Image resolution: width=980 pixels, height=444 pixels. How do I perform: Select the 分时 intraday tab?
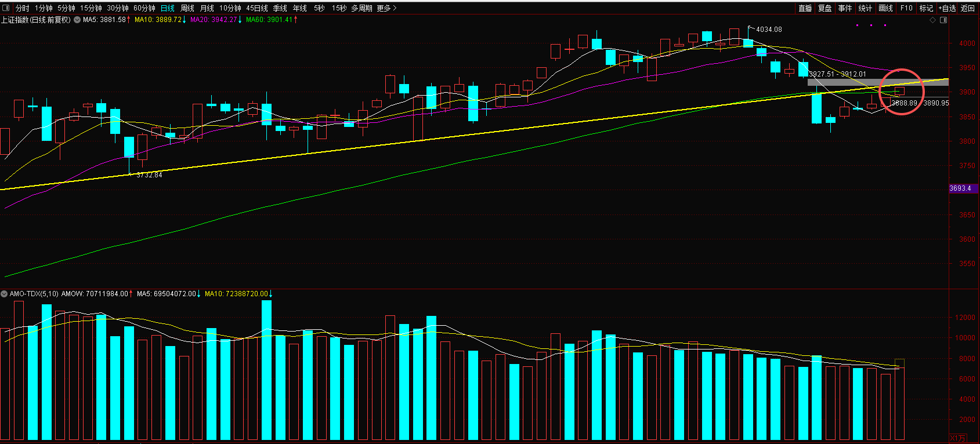click(23, 8)
